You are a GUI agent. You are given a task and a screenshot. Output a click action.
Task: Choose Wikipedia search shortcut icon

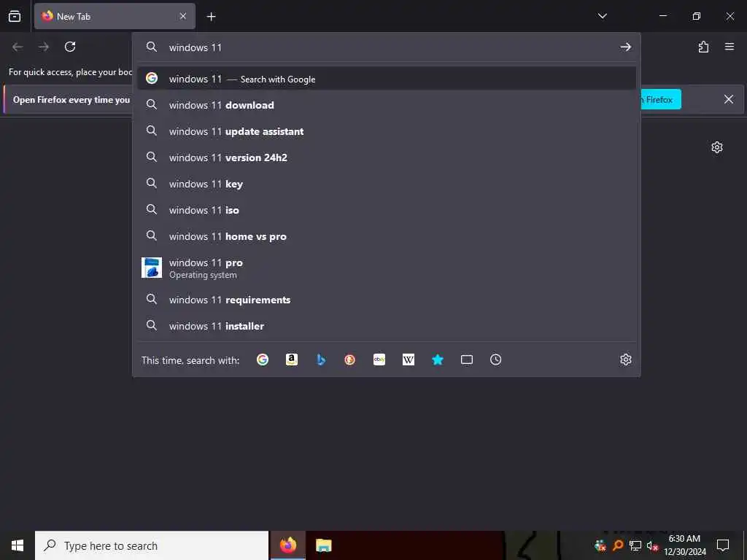[409, 359]
